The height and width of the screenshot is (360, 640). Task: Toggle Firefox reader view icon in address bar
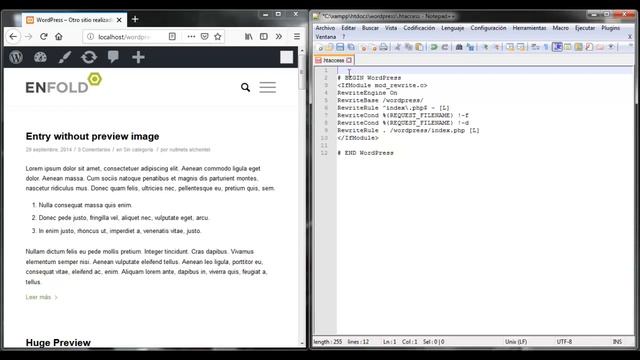[x=172, y=37]
